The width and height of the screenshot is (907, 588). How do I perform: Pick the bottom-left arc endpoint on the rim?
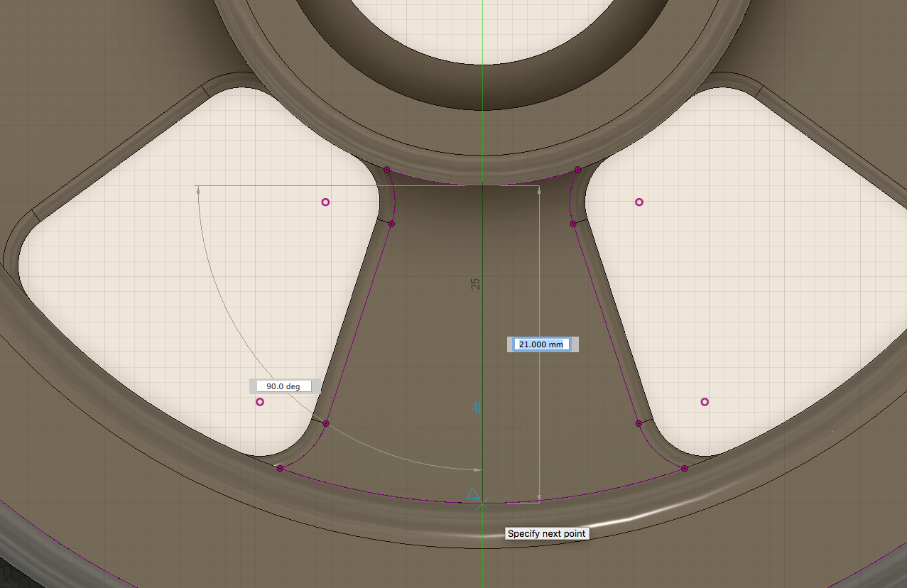pyautogui.click(x=281, y=469)
